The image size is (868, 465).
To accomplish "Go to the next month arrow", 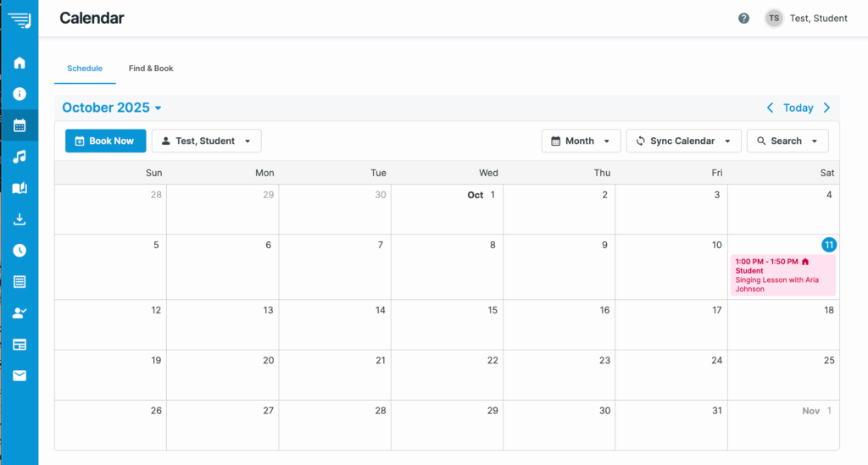I will (x=826, y=108).
